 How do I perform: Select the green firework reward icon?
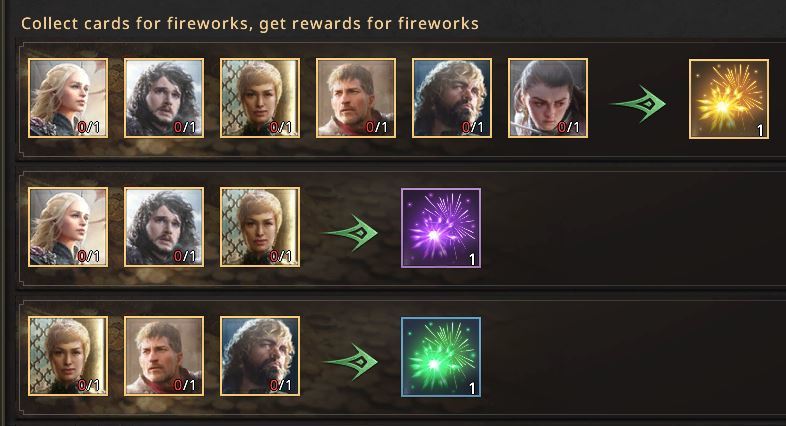pyautogui.click(x=441, y=357)
